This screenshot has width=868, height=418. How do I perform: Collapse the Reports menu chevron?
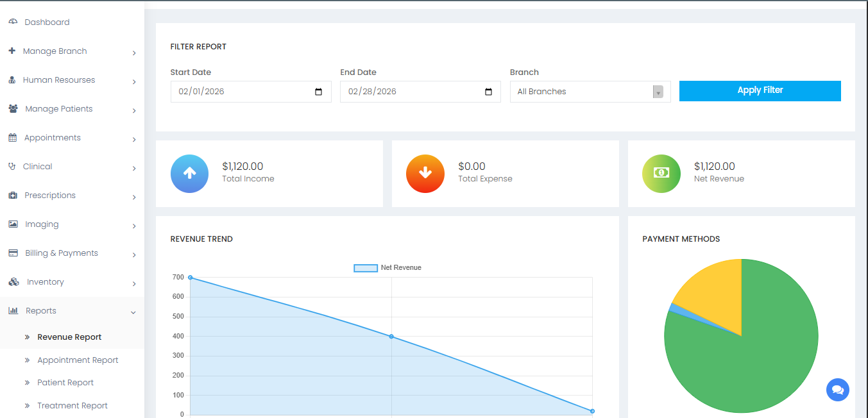click(133, 313)
